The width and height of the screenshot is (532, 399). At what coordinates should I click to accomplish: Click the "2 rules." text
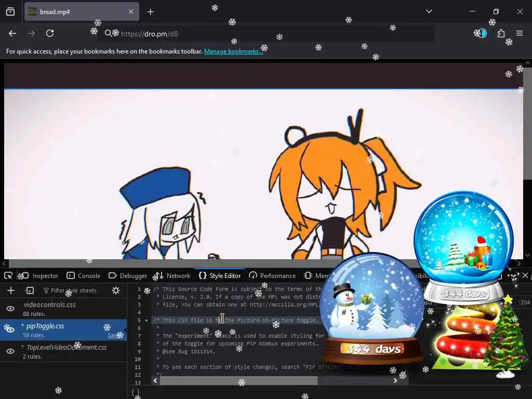coord(32,356)
